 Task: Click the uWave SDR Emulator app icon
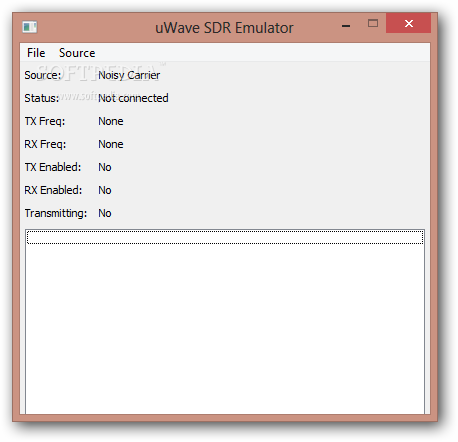pyautogui.click(x=30, y=27)
